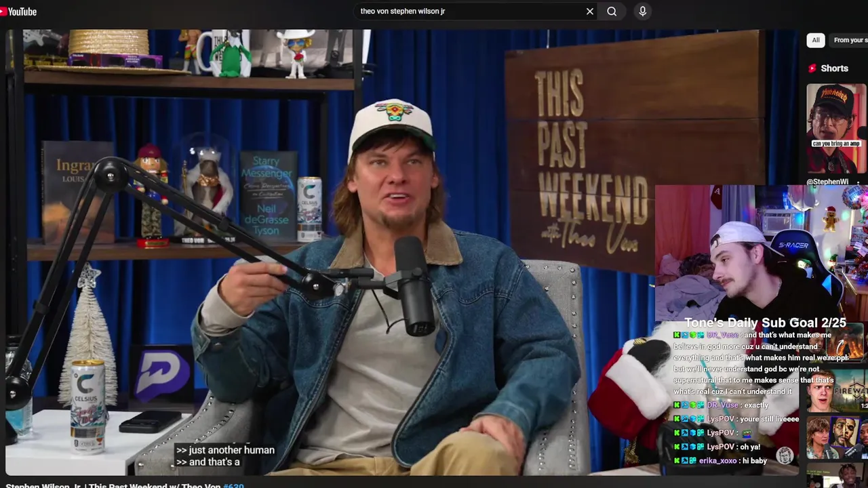Select the 'All' filter chip
Image resolution: width=868 pixels, height=488 pixels.
pyautogui.click(x=816, y=40)
